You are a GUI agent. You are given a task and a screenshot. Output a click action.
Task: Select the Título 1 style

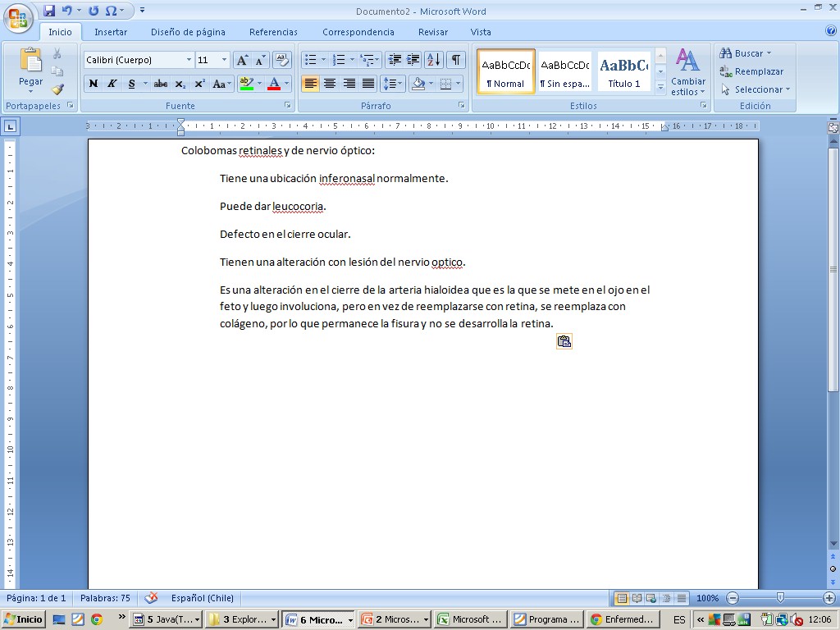point(624,71)
